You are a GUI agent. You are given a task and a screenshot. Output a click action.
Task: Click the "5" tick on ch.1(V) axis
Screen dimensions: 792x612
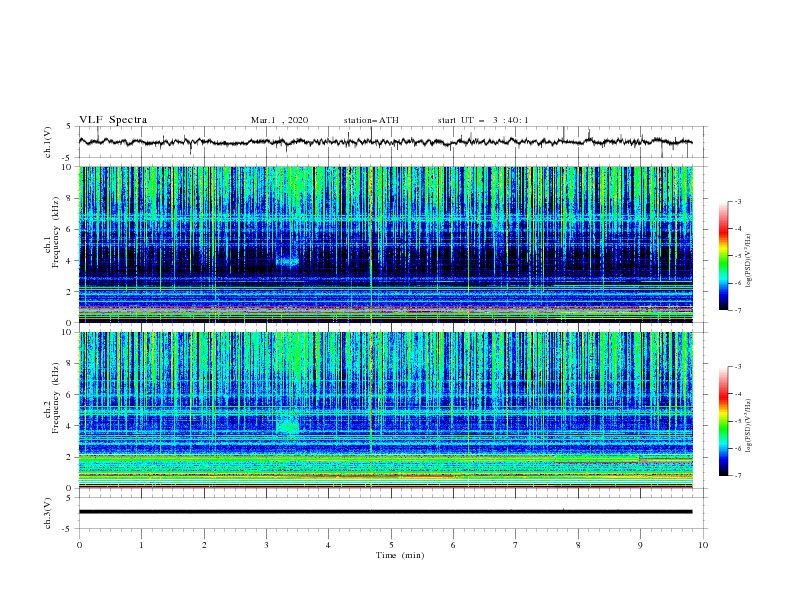point(69,126)
